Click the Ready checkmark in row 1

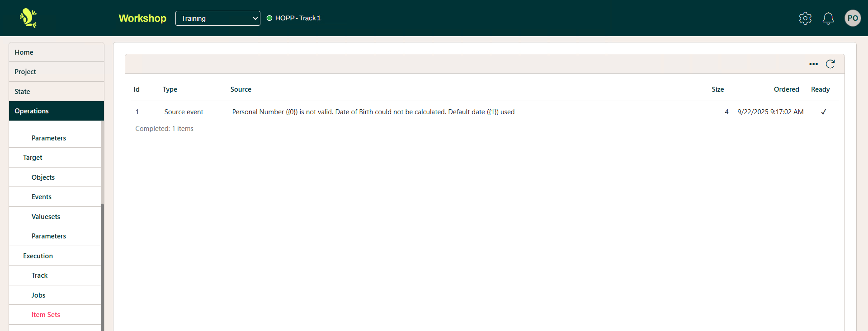(x=823, y=112)
